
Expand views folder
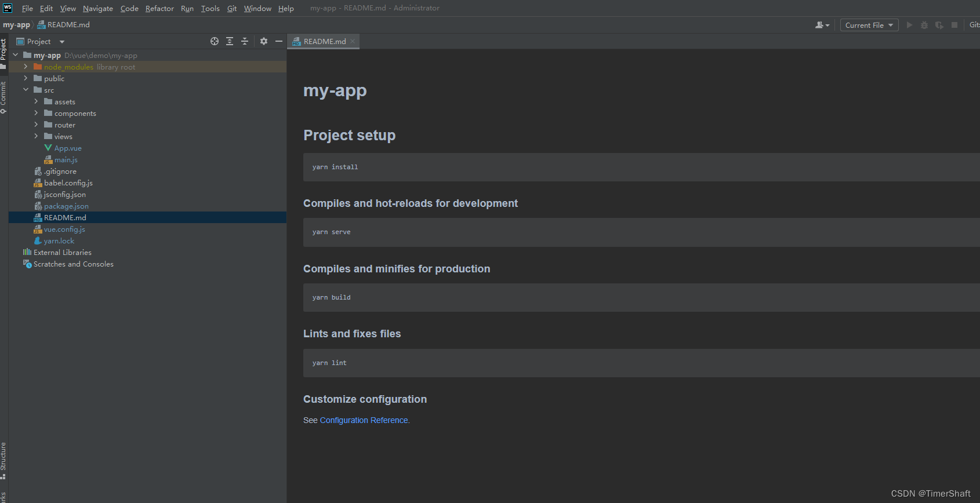point(37,136)
